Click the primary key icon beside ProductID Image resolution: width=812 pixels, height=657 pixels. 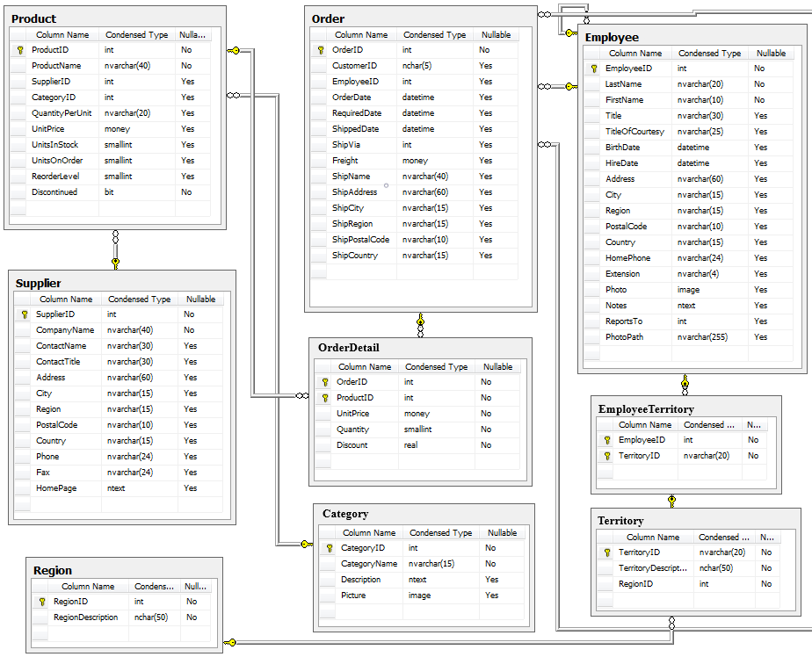[x=20, y=50]
